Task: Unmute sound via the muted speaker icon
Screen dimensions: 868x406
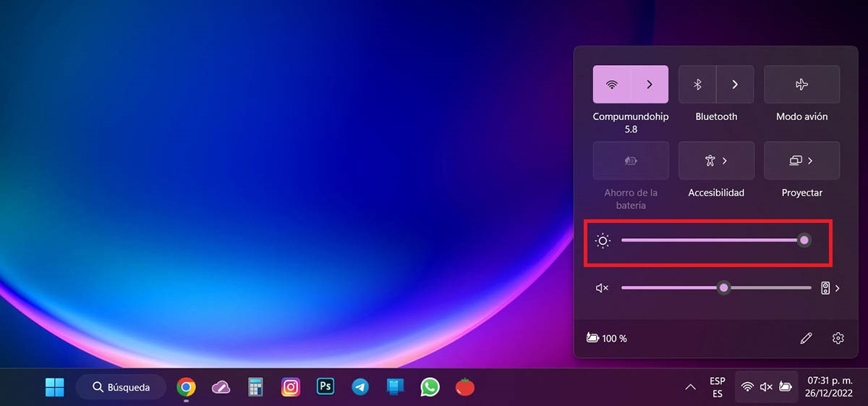Action: (x=602, y=288)
